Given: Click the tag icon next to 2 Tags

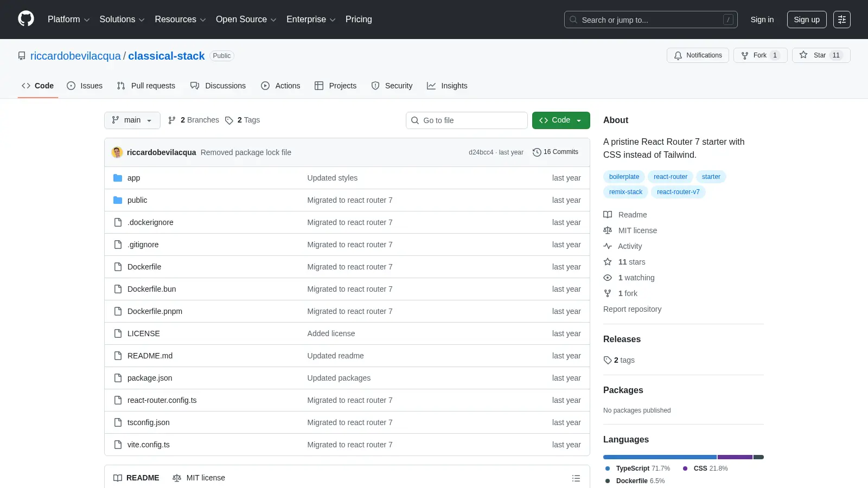Looking at the screenshot, I should [x=229, y=120].
